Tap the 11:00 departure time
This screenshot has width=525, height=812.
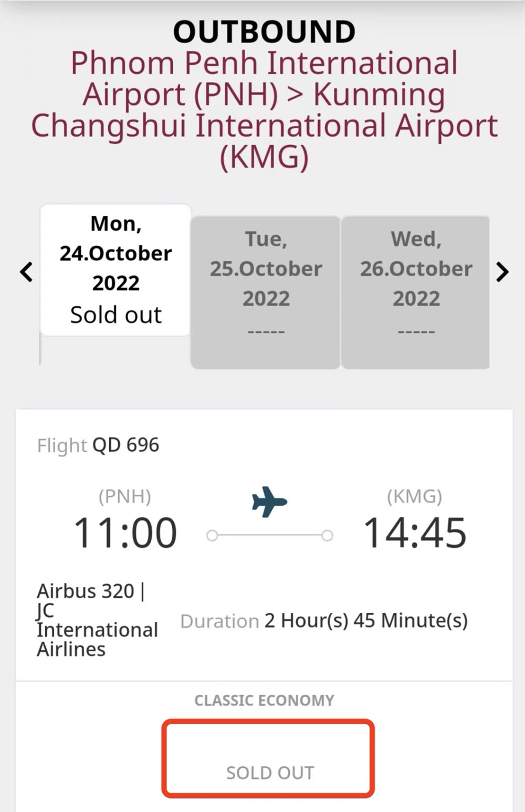coord(125,533)
